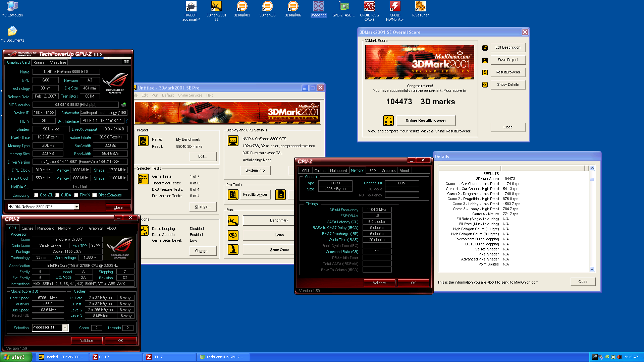This screenshot has width=644, height=362.
Task: Select the snapshot desktop icon
Action: click(x=318, y=9)
